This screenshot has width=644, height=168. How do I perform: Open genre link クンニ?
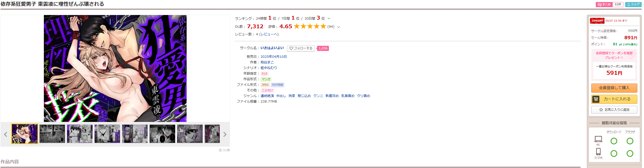318,96
